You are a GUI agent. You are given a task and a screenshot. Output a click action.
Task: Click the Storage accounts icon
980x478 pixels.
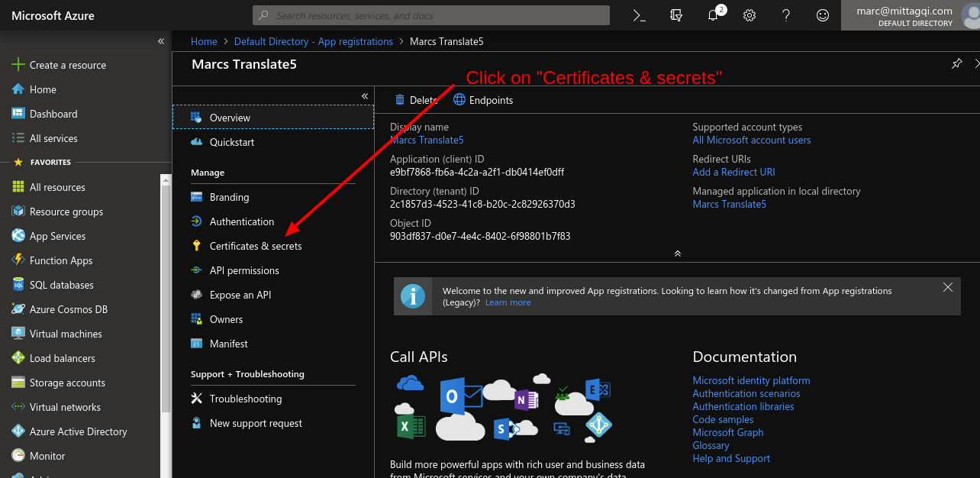[18, 383]
